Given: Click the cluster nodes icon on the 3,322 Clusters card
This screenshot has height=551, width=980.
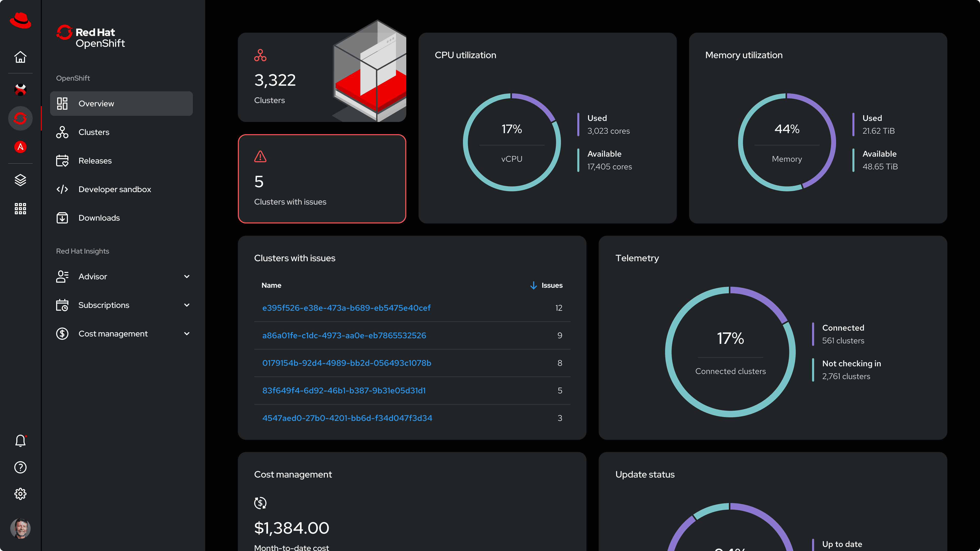Looking at the screenshot, I should [260, 56].
